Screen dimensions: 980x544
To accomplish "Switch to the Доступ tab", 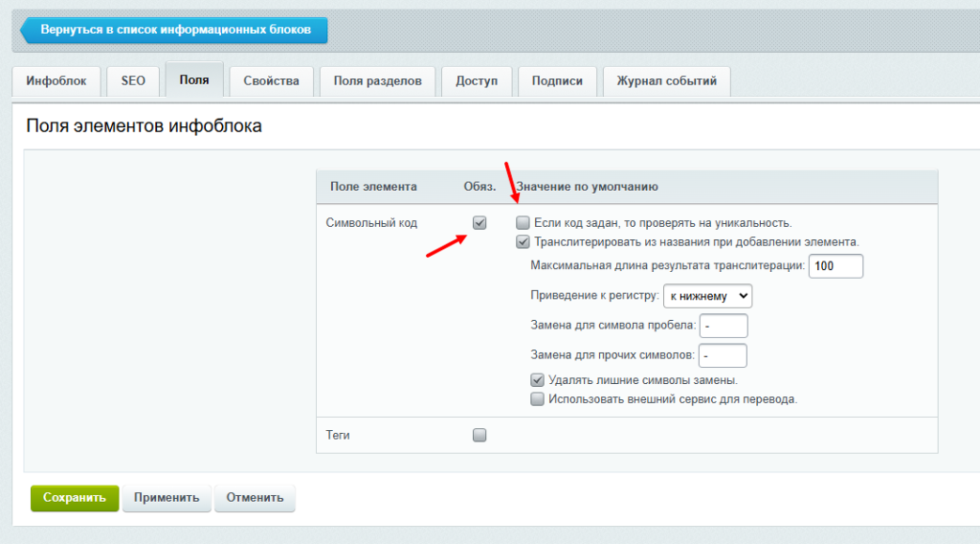I will coord(477,81).
